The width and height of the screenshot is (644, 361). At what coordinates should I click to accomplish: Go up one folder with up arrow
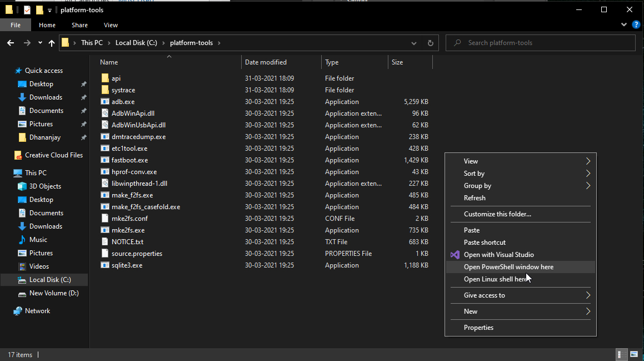coord(51,43)
